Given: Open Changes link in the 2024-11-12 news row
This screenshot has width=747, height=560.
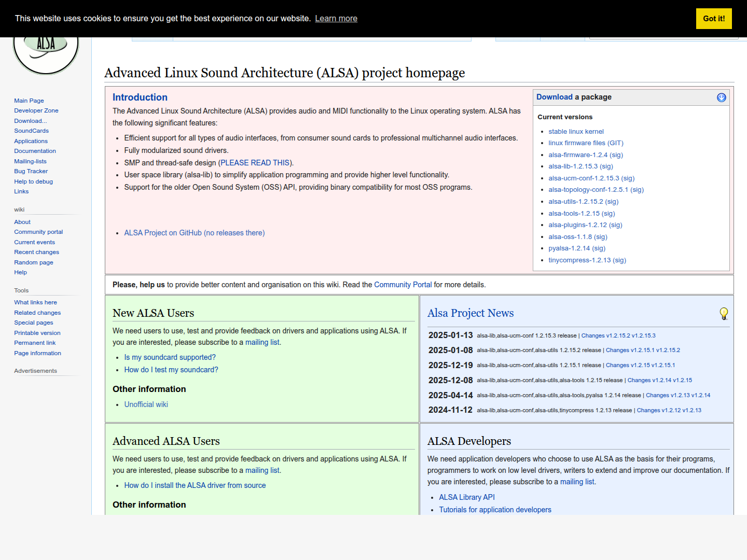Looking at the screenshot, I should (x=669, y=410).
